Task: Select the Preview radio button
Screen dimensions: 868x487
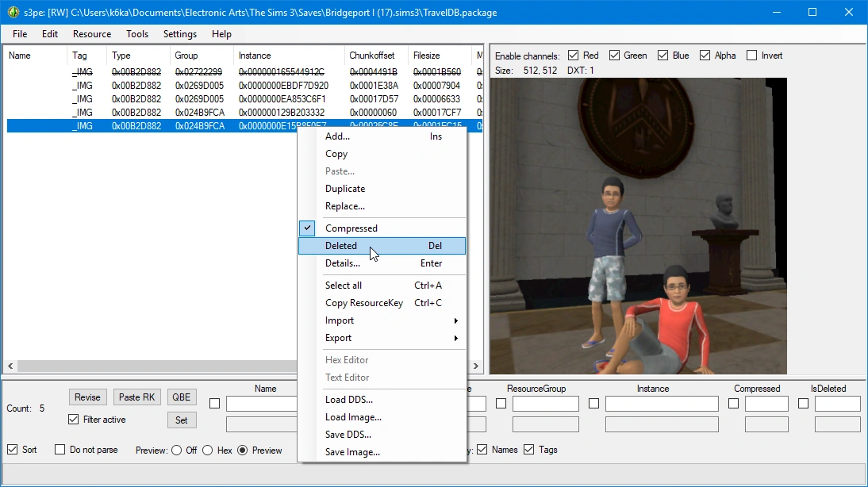Action: click(x=243, y=451)
